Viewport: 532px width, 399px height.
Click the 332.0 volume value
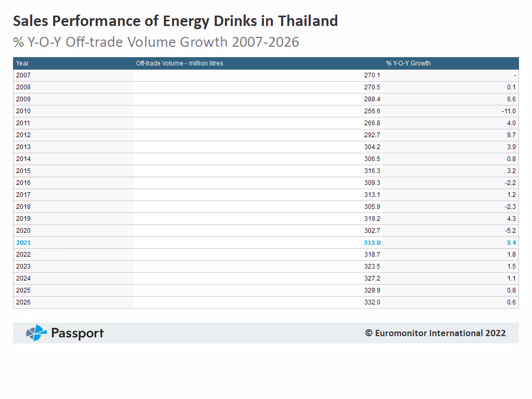pyautogui.click(x=371, y=302)
